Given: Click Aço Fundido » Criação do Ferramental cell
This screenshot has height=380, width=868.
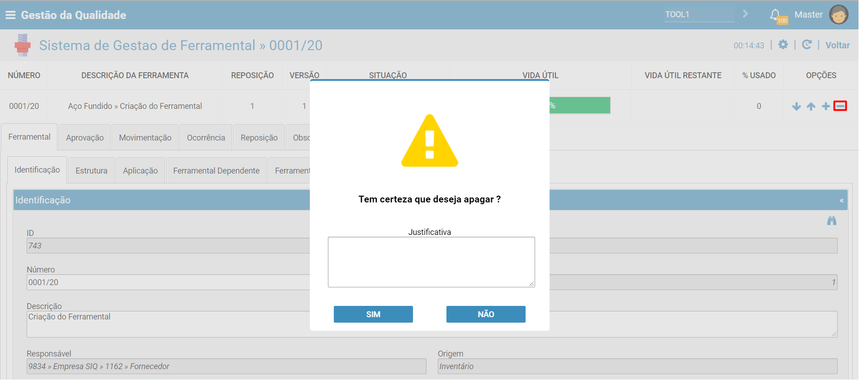Looking at the screenshot, I should coord(135,106).
